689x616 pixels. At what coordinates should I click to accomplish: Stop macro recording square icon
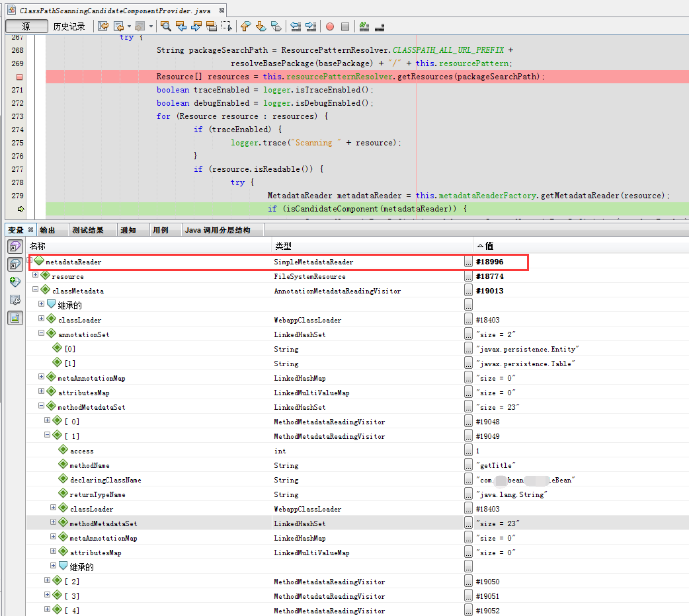[x=345, y=27]
